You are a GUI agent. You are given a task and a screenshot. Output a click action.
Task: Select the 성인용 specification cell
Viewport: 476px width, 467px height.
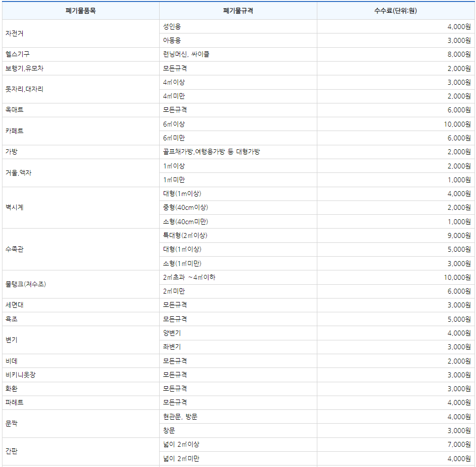[238, 27]
